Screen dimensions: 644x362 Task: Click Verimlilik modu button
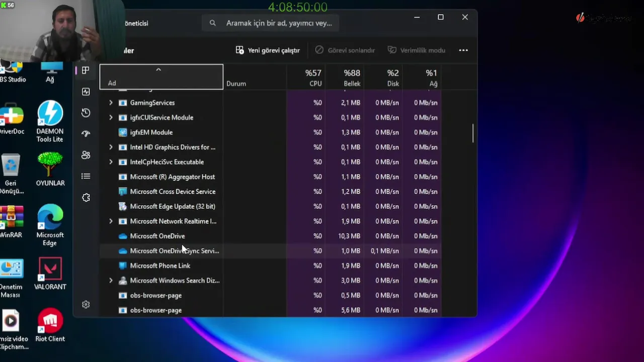point(417,50)
